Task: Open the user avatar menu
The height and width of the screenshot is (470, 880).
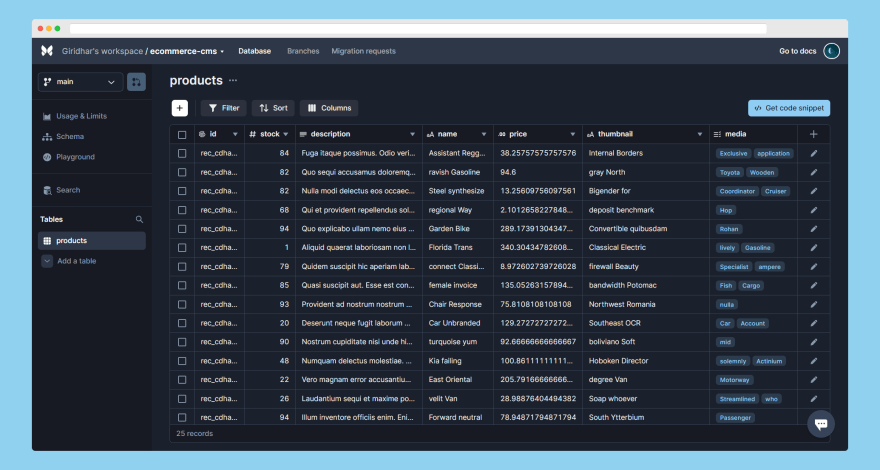Action: (x=831, y=51)
